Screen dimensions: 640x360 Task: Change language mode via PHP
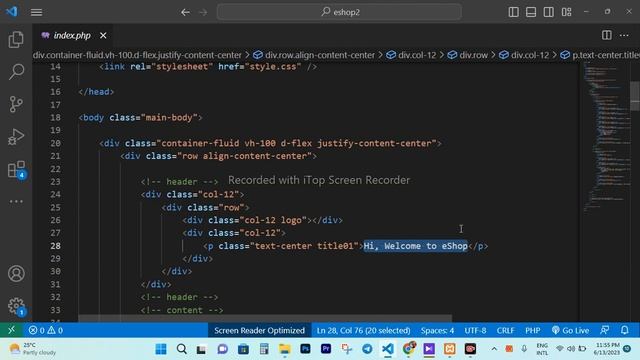click(532, 330)
